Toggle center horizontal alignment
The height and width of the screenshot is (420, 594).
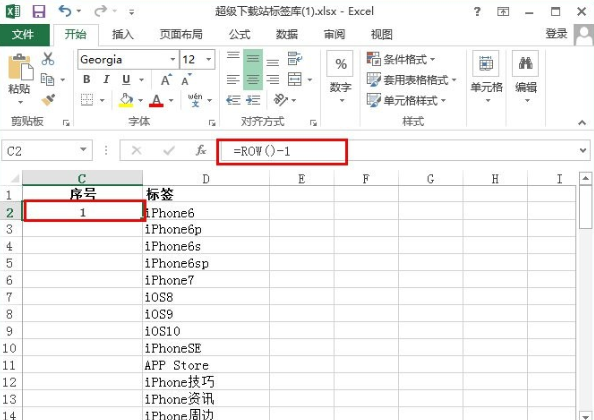coord(253,80)
